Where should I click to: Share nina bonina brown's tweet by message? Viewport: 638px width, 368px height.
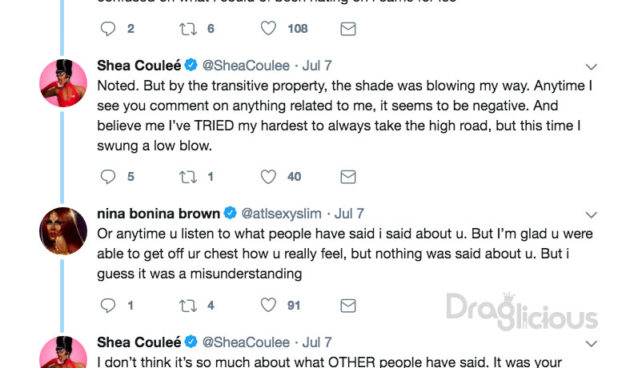[x=348, y=305]
